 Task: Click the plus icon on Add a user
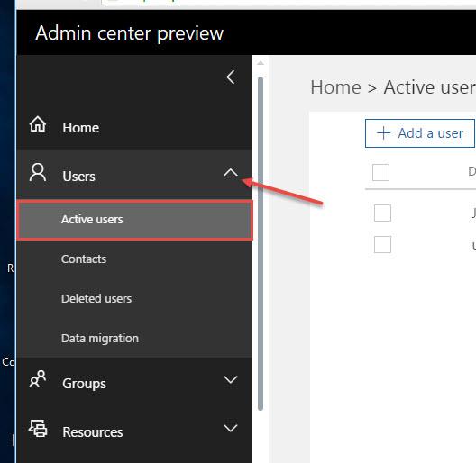pyautogui.click(x=384, y=133)
